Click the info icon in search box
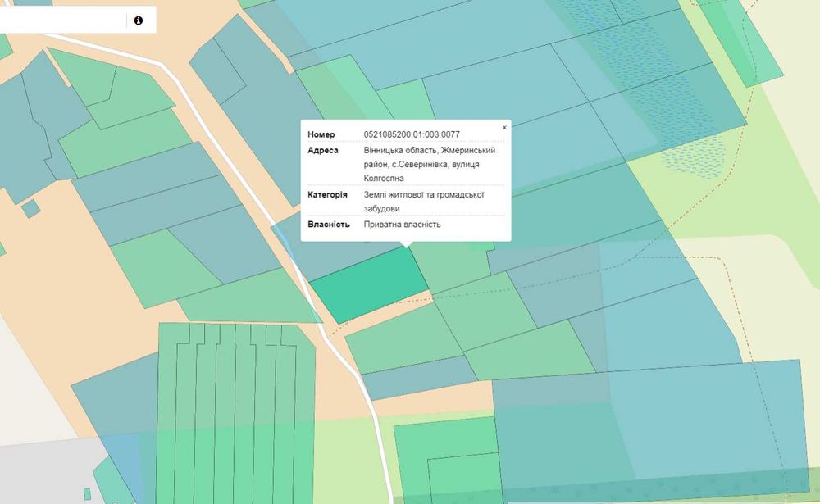This screenshot has height=504, width=820. [x=138, y=20]
